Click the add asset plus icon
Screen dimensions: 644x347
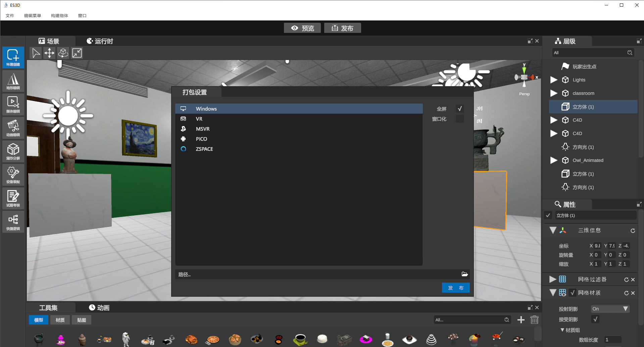521,320
